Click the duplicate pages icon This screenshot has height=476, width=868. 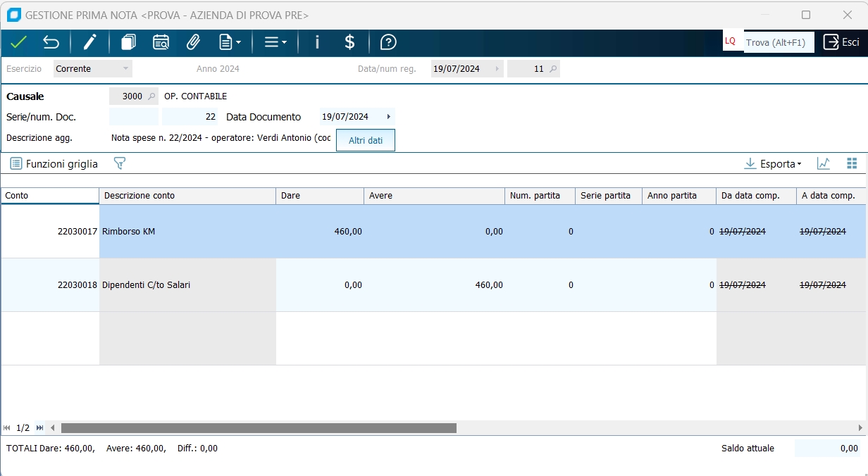128,42
